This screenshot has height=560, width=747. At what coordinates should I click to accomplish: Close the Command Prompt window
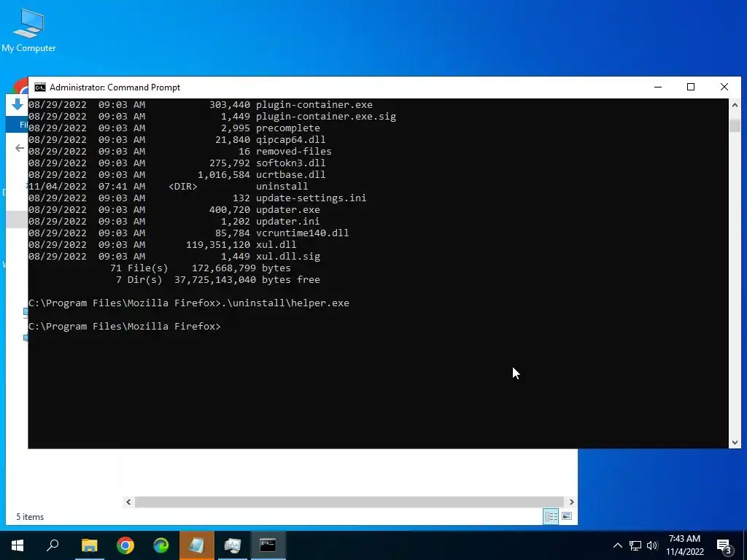724,87
